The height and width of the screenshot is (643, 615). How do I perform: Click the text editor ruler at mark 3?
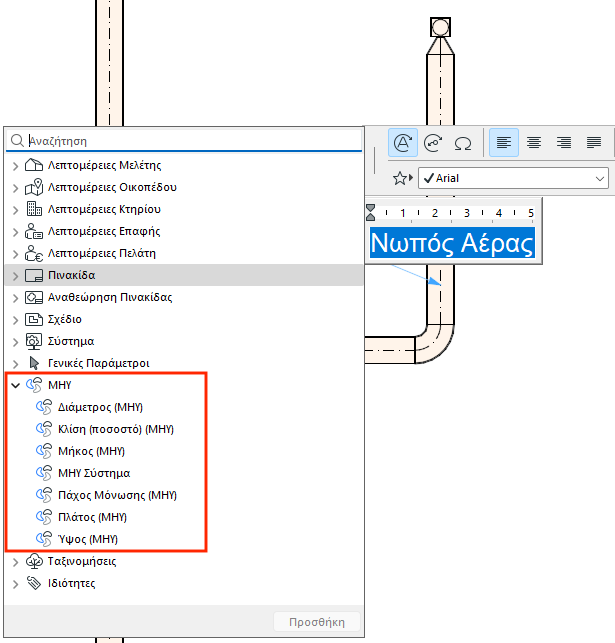pos(467,213)
